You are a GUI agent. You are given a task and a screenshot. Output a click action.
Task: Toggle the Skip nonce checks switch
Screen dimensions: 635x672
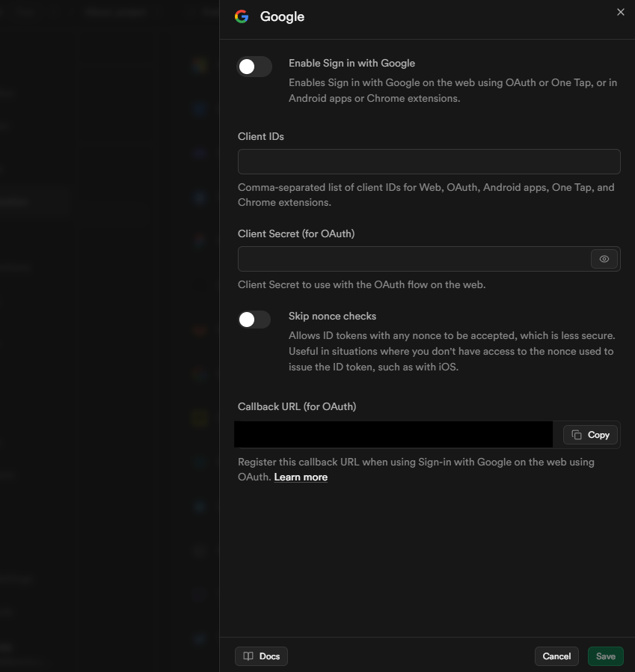tap(254, 320)
